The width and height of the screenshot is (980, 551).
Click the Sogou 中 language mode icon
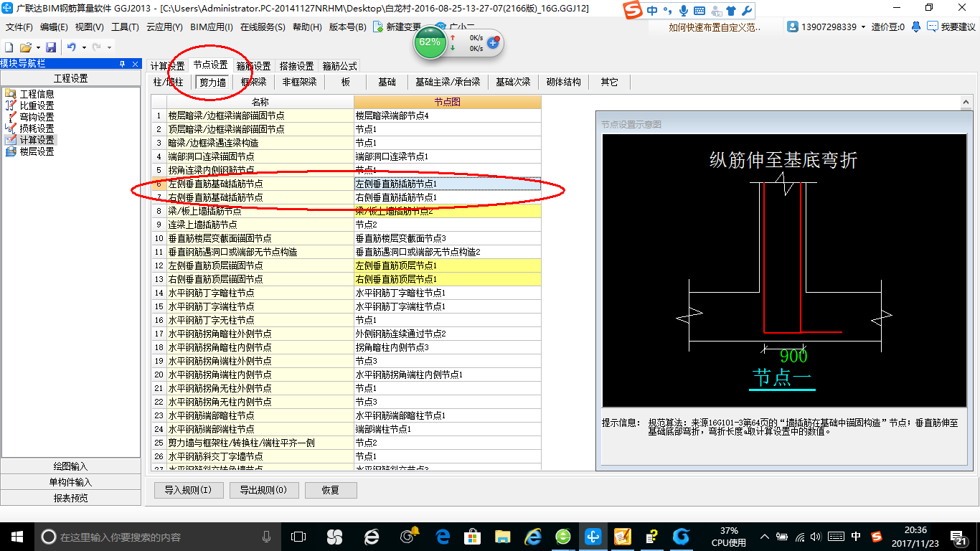pos(652,11)
